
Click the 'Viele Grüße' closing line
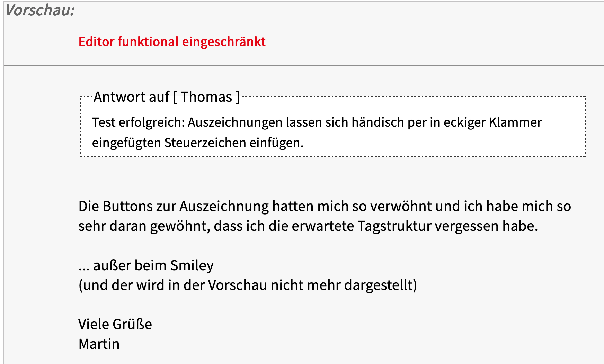[x=115, y=325]
